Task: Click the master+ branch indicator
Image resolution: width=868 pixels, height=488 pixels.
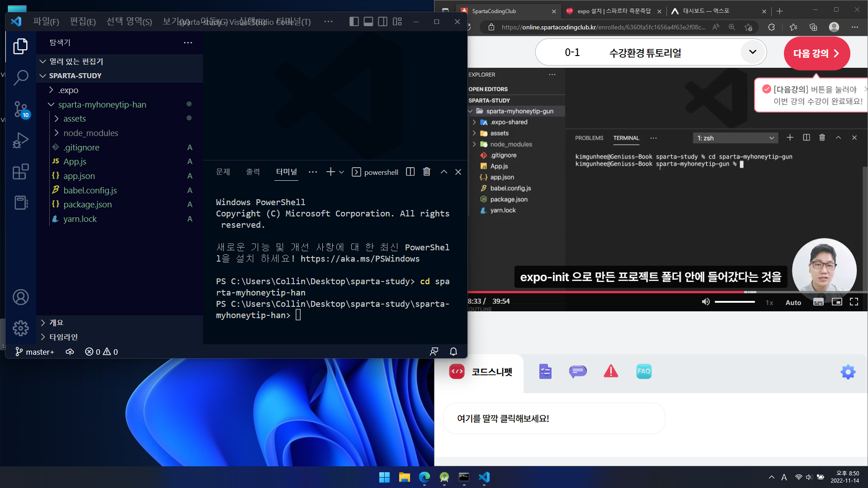Action: tap(34, 352)
